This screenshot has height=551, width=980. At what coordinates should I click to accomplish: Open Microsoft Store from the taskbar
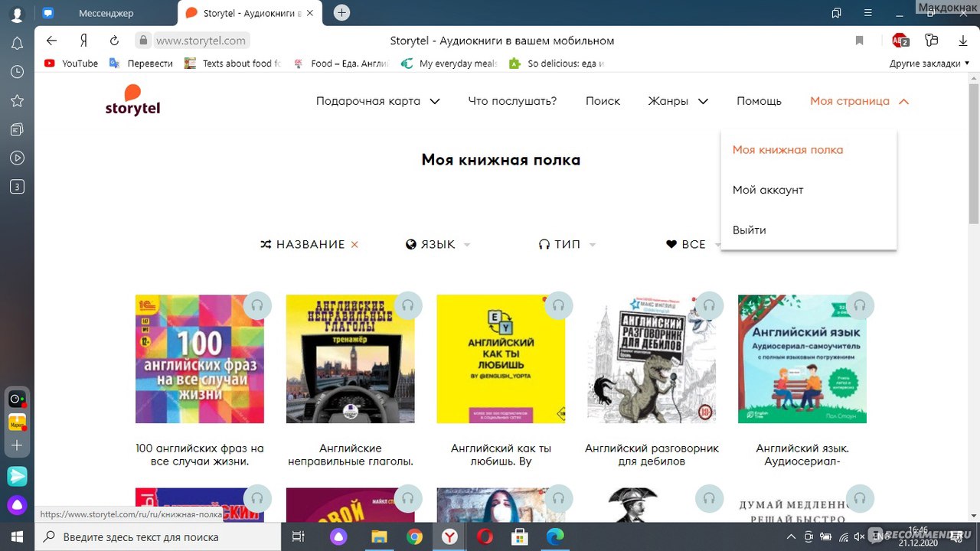520,536
